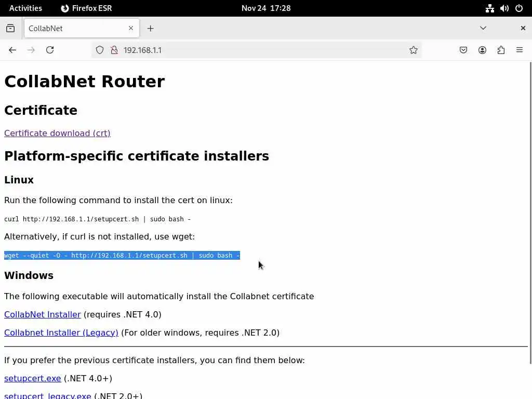Open the Firefox ESR app menu
Screen dimensions: 532x399
pyautogui.click(x=86, y=8)
